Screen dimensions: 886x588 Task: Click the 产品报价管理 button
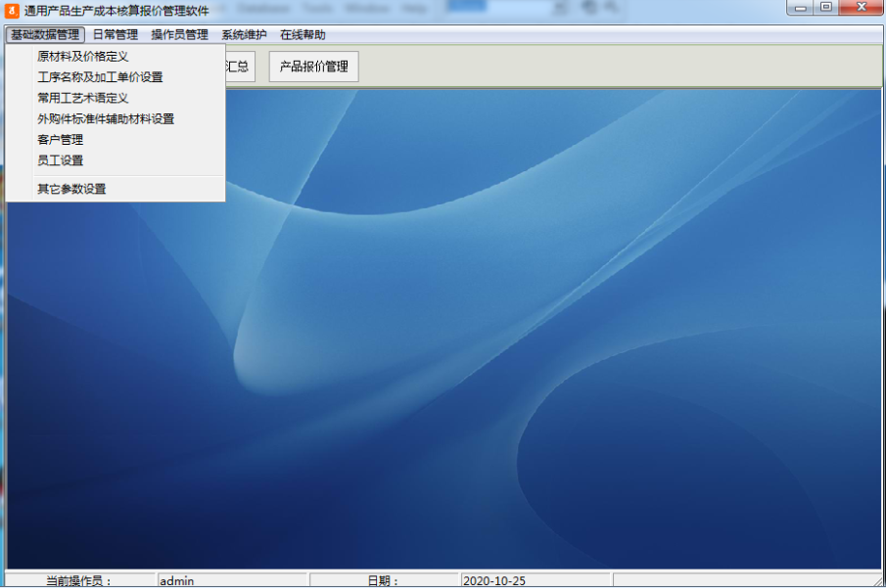click(x=313, y=67)
